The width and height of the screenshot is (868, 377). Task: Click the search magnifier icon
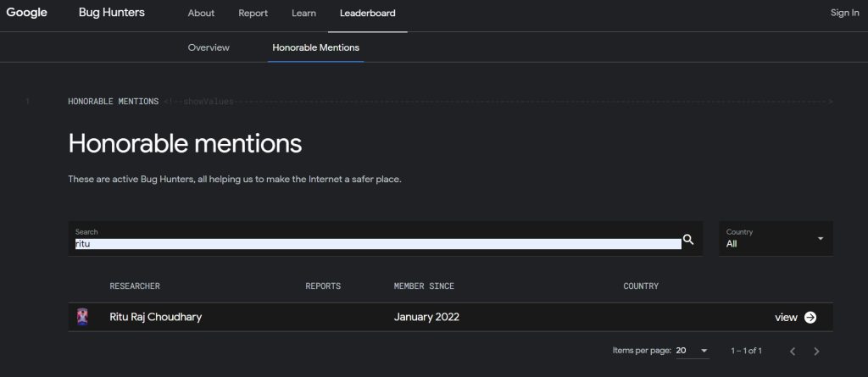688,240
